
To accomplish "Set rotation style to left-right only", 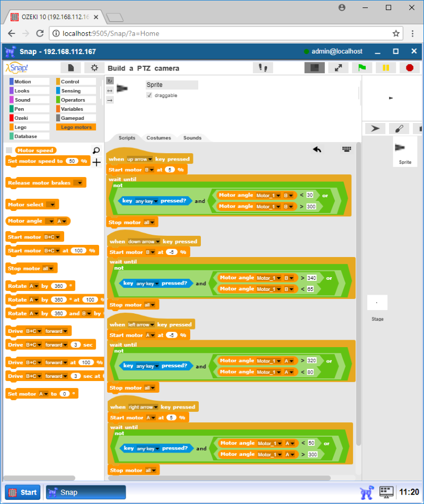I will [110, 91].
